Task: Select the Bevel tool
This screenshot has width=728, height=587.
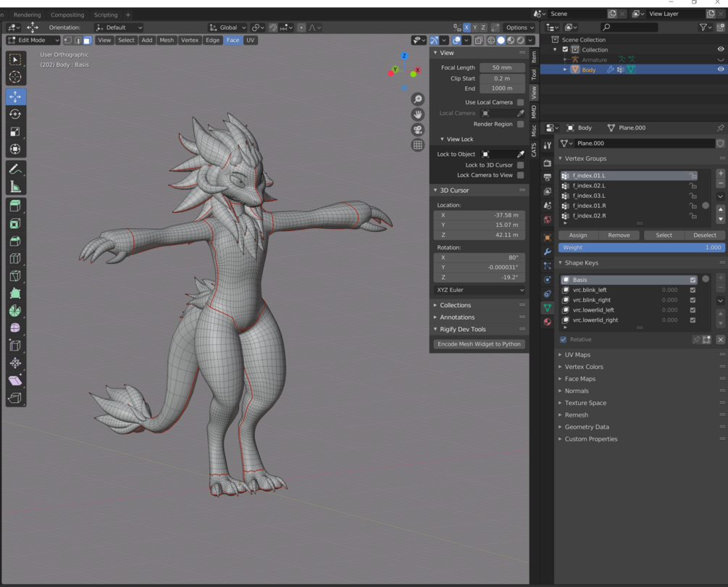Action: pos(15,241)
